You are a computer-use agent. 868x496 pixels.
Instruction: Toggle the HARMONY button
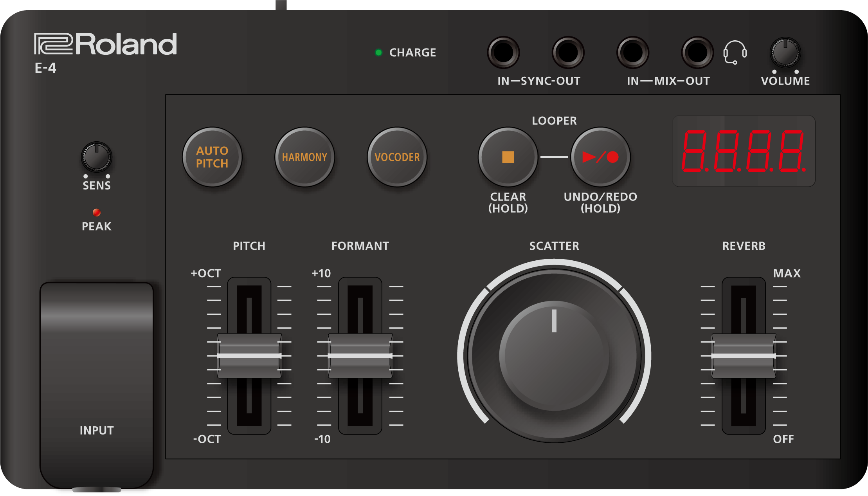click(304, 157)
